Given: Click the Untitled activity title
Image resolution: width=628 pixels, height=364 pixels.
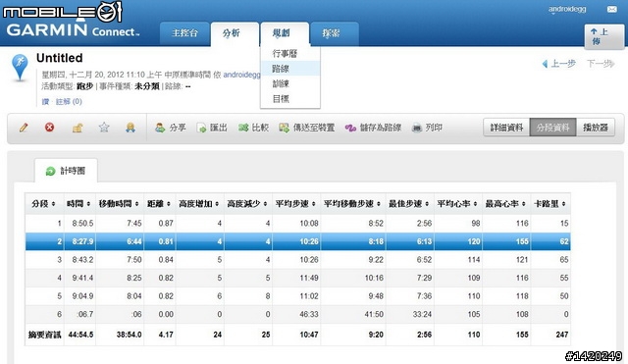Looking at the screenshot, I should coord(59,58).
